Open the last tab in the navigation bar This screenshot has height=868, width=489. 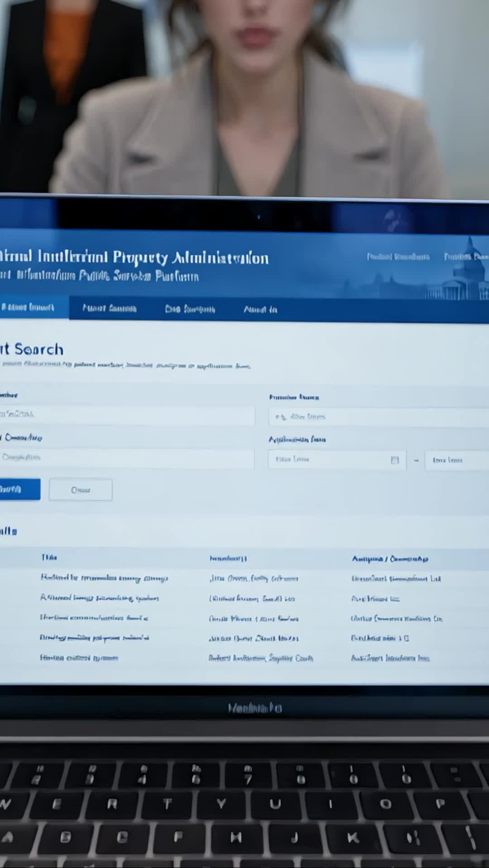(260, 310)
